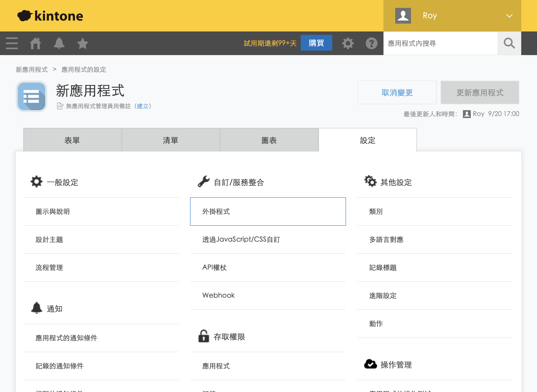This screenshot has height=392, width=537.
Task: Open 應用程式 access permission settings
Action: (268, 366)
